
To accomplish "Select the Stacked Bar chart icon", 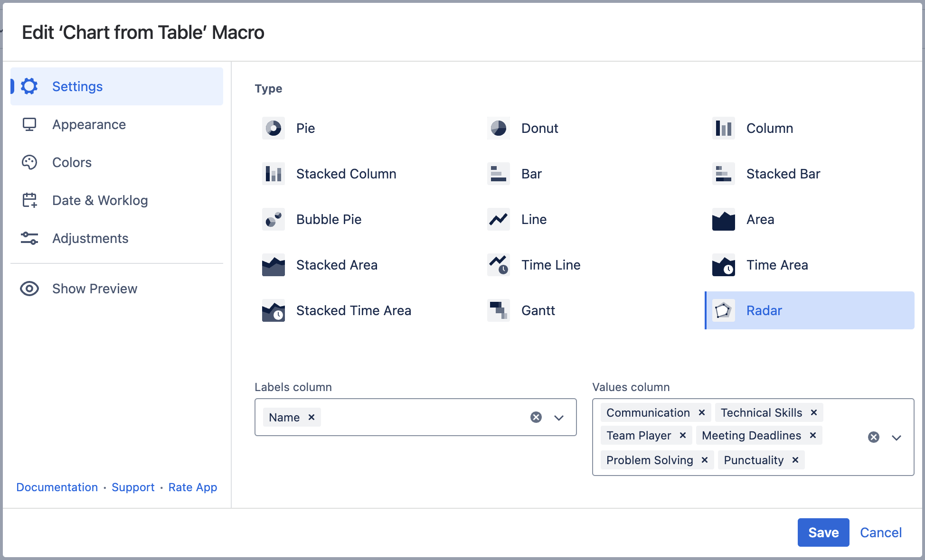I will [724, 174].
